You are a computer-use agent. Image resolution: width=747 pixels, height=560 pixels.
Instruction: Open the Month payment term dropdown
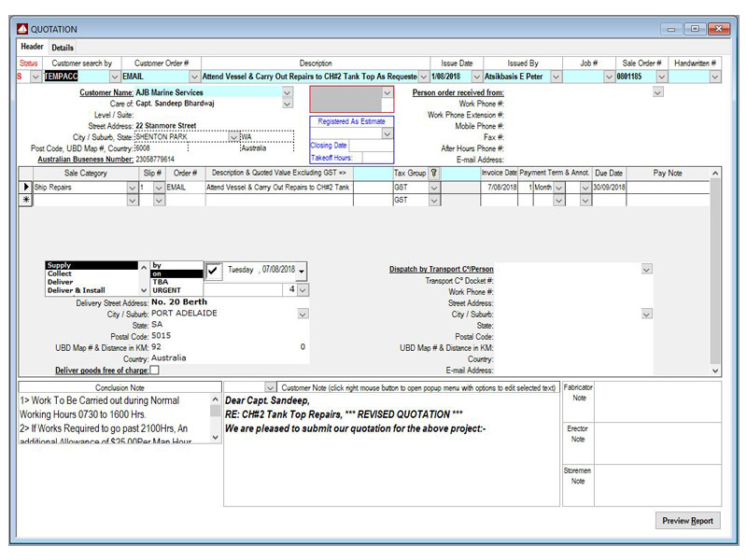558,188
